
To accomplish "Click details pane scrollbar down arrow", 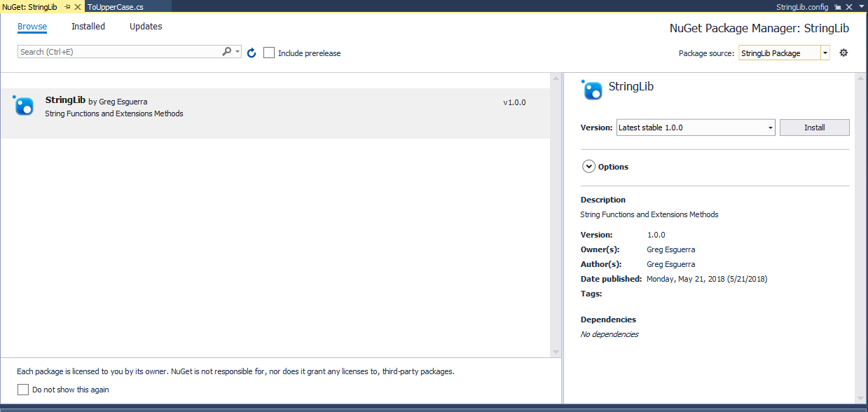I will 861,399.
